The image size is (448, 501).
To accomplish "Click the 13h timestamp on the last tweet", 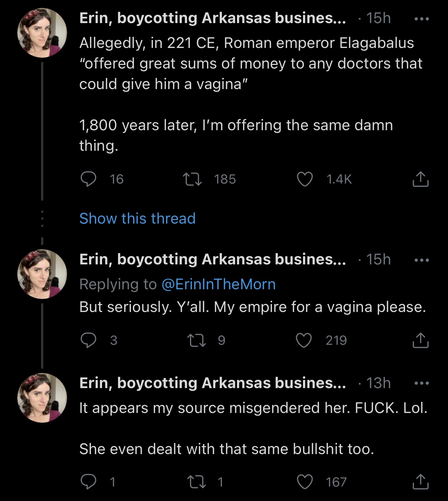I will pos(378,383).
